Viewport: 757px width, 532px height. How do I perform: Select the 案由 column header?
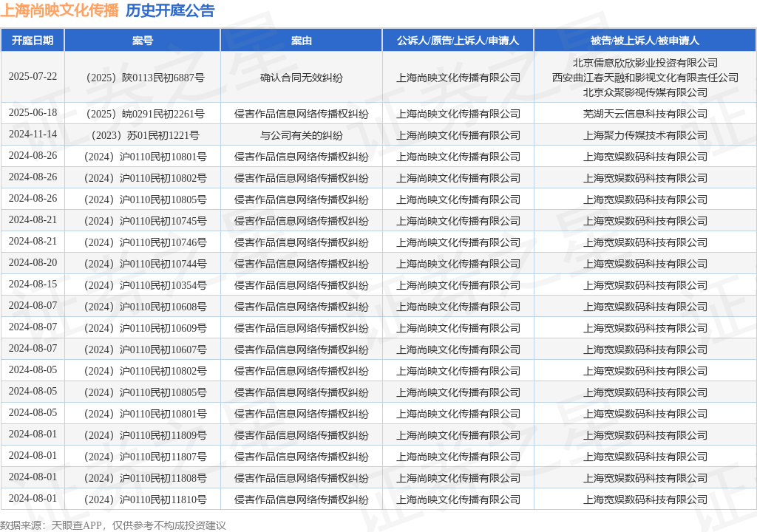[302, 41]
